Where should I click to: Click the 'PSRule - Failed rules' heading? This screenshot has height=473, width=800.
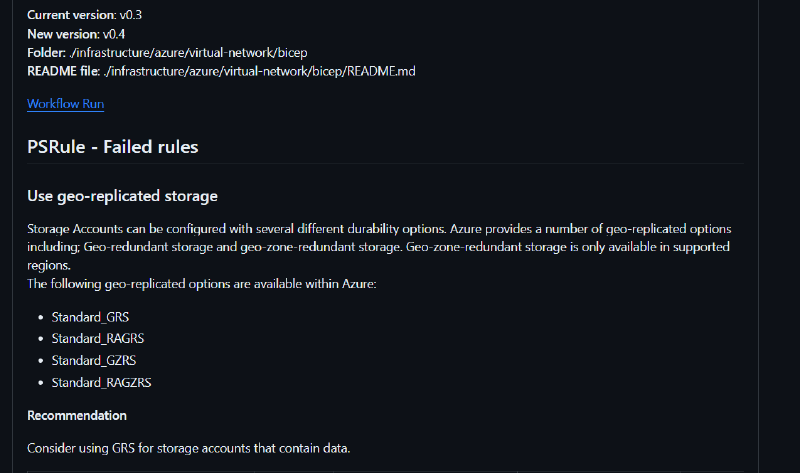pyautogui.click(x=112, y=147)
